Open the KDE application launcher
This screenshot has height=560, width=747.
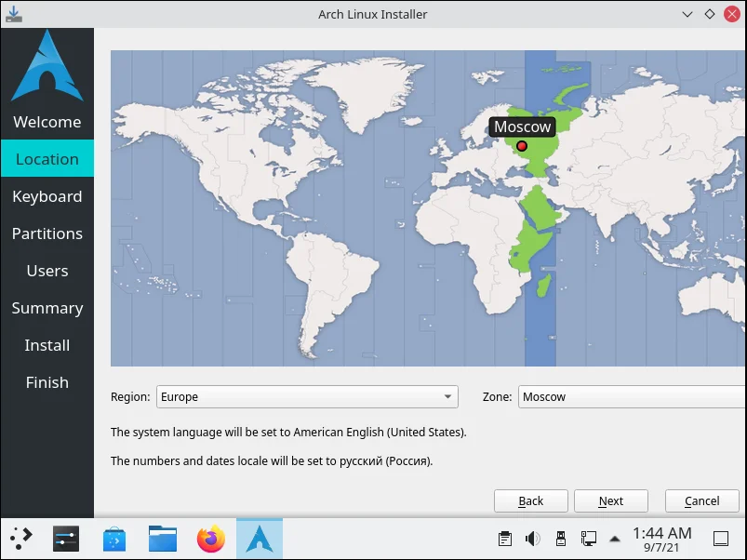point(20,538)
